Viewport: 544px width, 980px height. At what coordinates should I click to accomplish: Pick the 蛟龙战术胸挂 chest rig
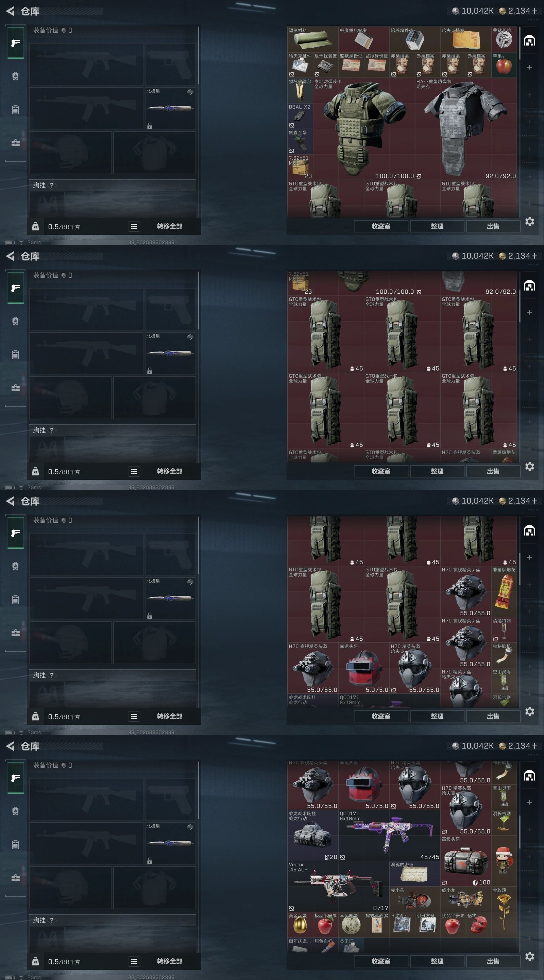[313, 835]
